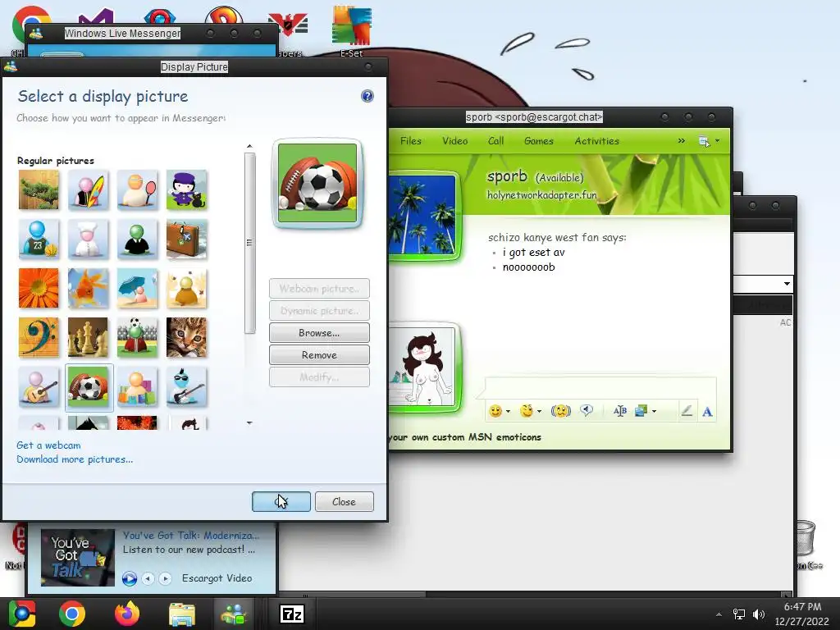Open 7-Zip from the taskbar
Screen dimensions: 840x630
click(293, 614)
